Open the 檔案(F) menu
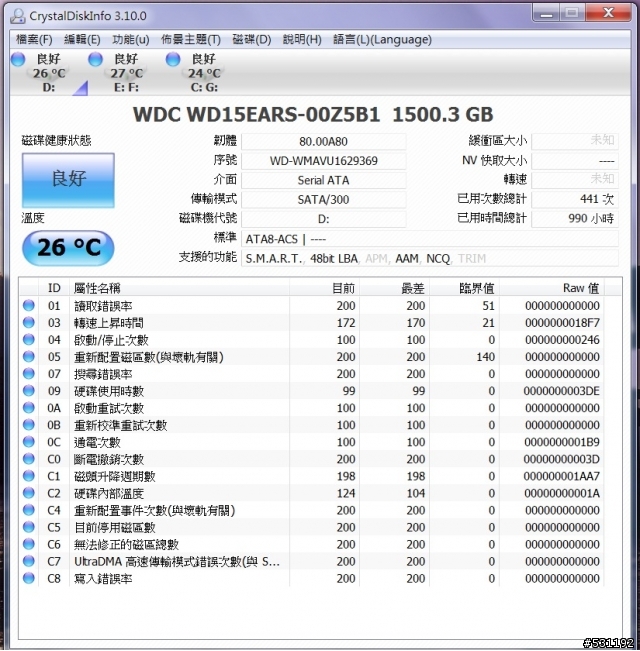Screen dimensions: 640x651 (34, 39)
